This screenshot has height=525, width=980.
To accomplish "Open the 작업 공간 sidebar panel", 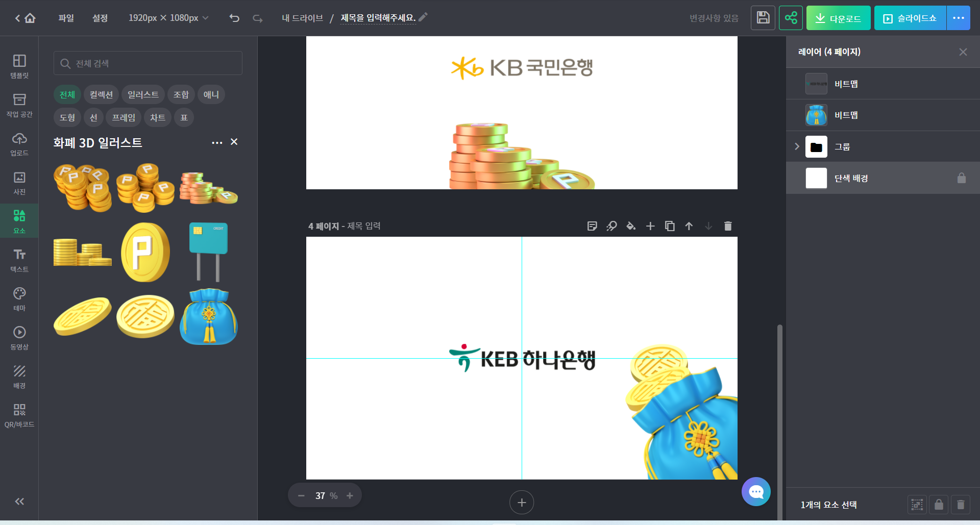I will (19, 105).
